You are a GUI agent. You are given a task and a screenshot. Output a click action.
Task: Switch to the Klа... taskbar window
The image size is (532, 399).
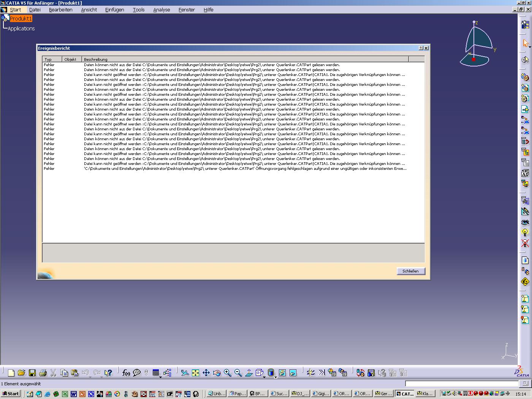point(425,394)
